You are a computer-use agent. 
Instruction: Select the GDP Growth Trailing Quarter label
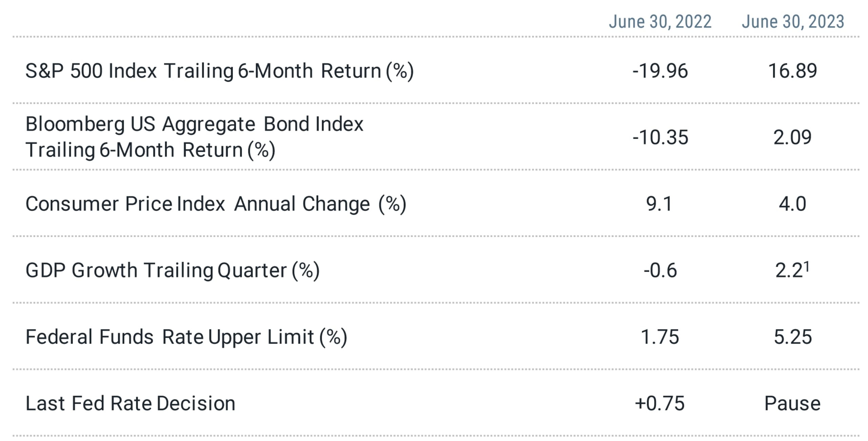tap(172, 271)
